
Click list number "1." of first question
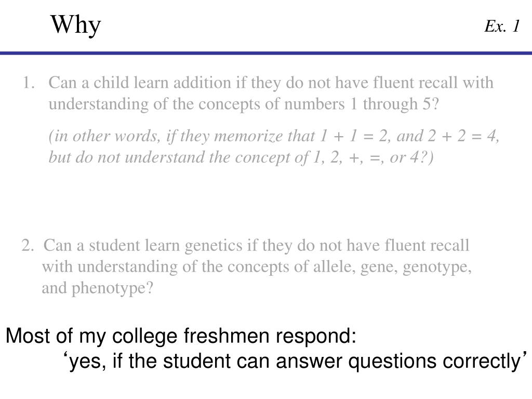pyautogui.click(x=29, y=83)
